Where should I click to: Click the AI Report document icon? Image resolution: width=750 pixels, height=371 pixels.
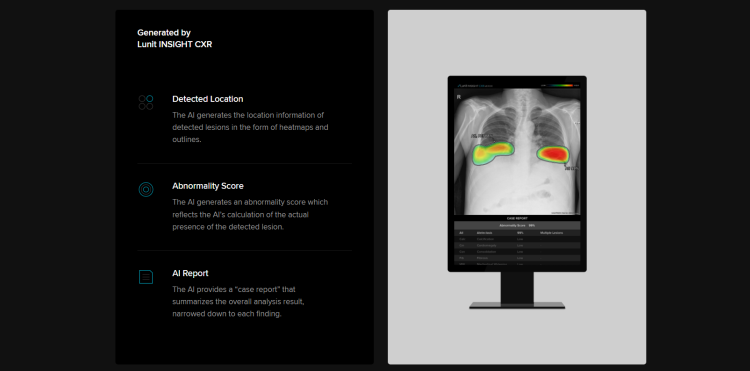pos(146,277)
